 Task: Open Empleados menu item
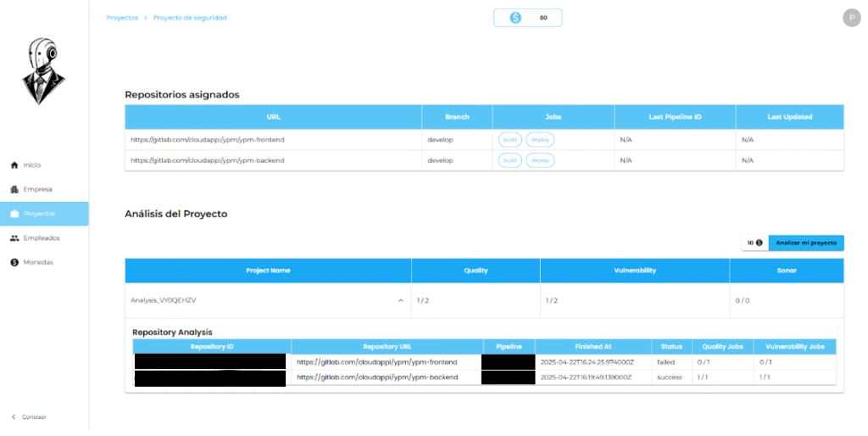42,238
